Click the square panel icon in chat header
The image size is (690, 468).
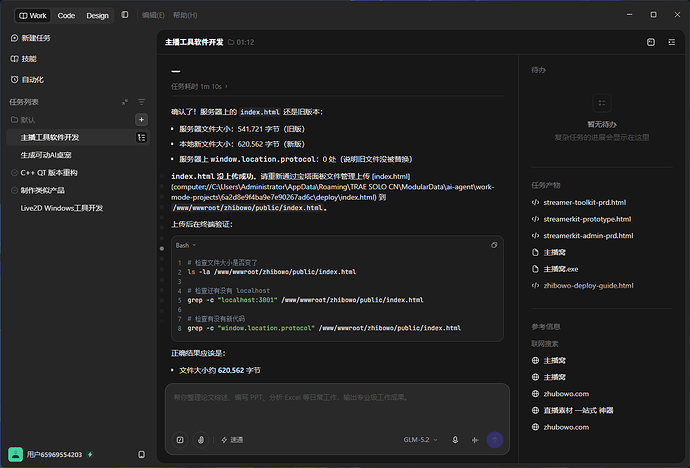[x=651, y=42]
